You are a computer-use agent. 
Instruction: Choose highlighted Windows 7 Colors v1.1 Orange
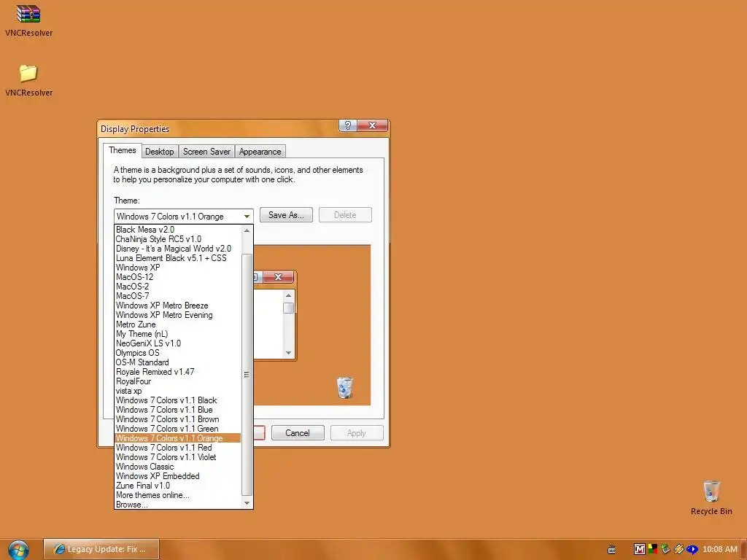(x=178, y=438)
